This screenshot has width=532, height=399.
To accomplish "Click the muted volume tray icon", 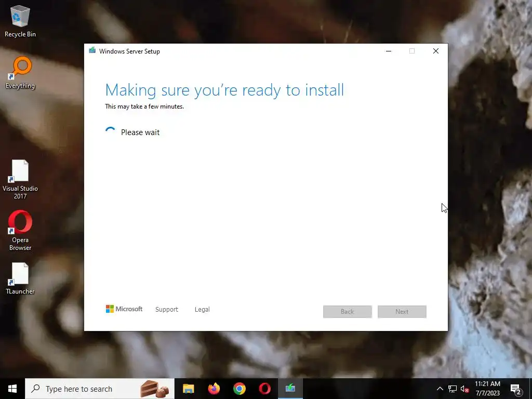I will (x=464, y=389).
